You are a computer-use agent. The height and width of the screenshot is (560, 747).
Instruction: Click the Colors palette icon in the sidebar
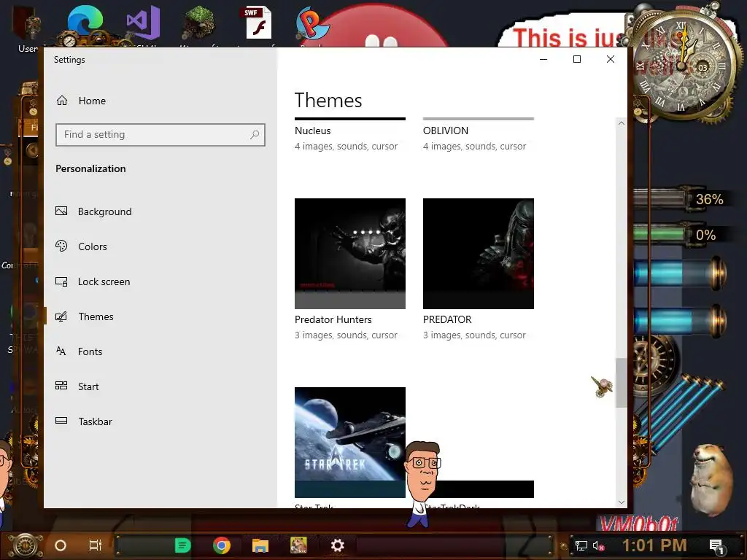(x=61, y=246)
